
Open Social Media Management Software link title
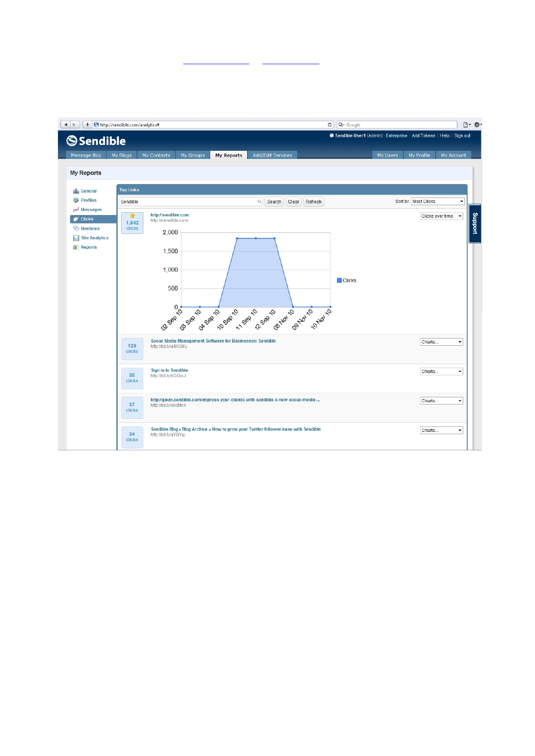213,341
